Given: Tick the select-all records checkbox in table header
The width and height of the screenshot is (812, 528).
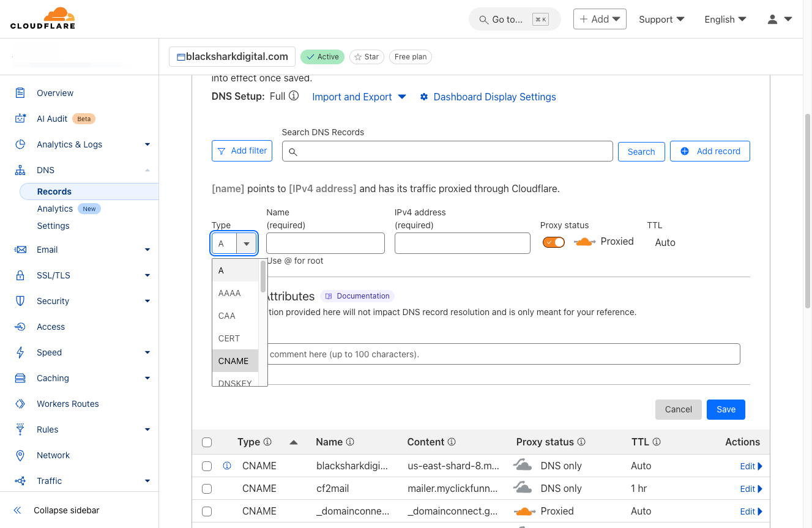Looking at the screenshot, I should pos(207,442).
